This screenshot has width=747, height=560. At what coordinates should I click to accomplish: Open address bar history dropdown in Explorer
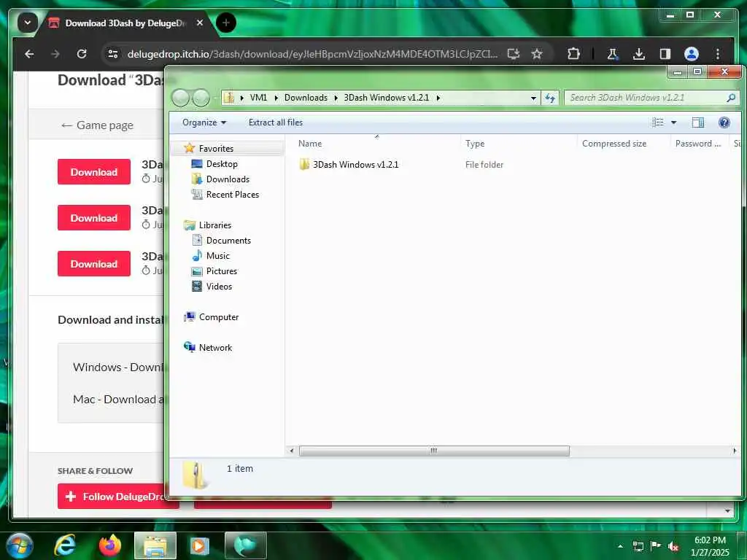pos(533,98)
